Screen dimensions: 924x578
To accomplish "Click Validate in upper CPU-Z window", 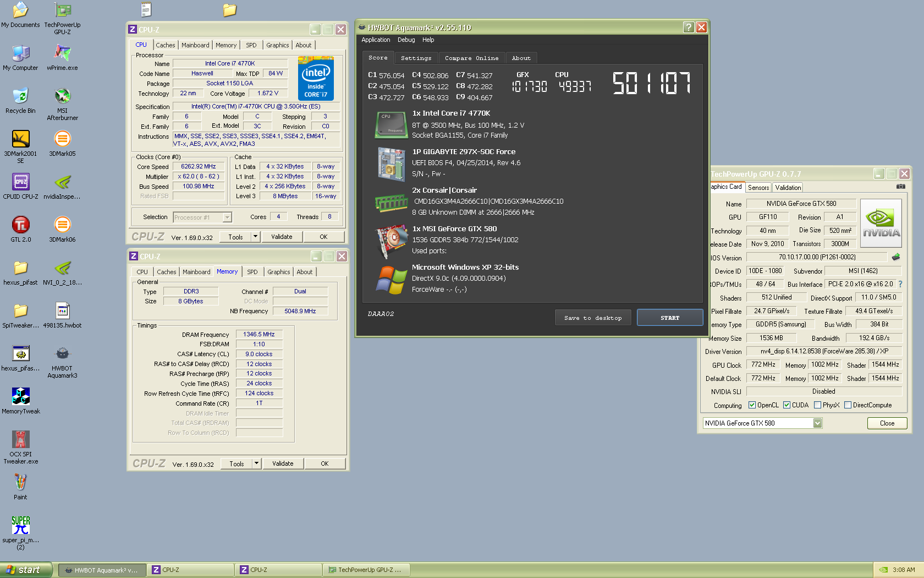I will pyautogui.click(x=282, y=237).
